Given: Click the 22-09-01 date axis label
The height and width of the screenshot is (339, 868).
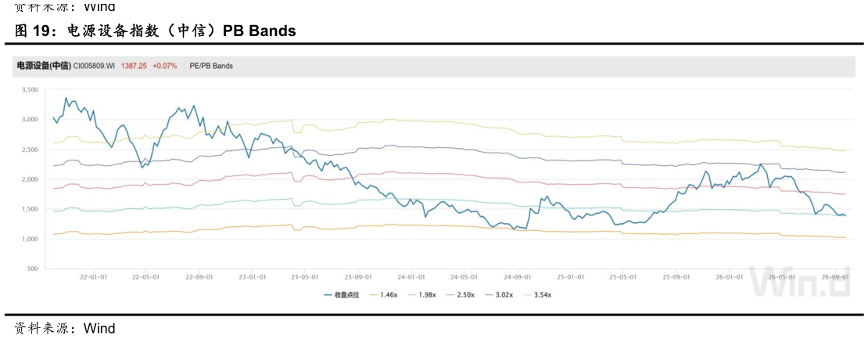Looking at the screenshot, I should pos(199,276).
